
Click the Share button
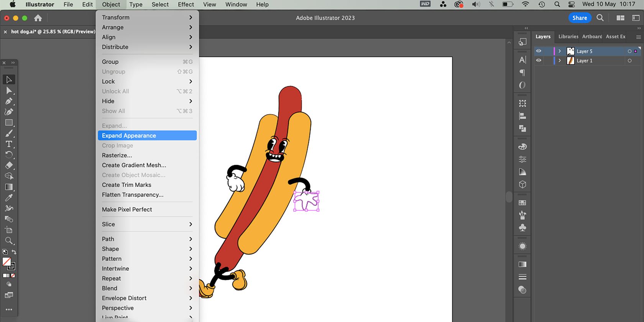click(580, 18)
